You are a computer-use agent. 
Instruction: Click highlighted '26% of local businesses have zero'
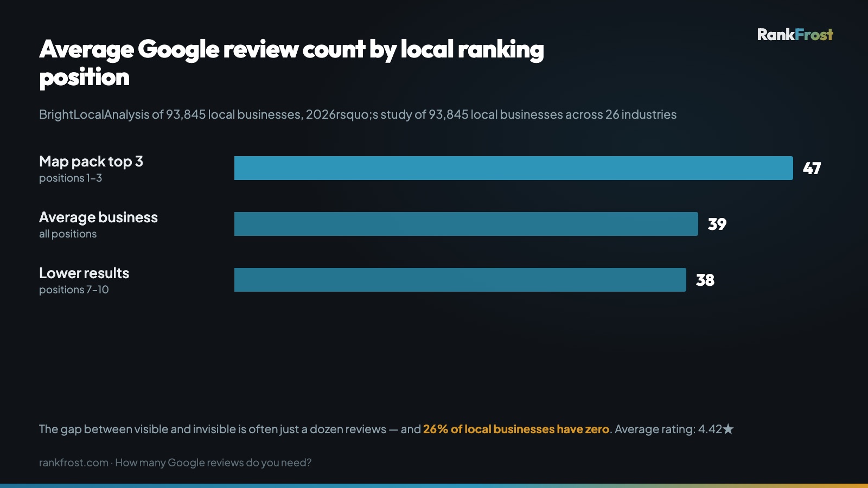516,429
